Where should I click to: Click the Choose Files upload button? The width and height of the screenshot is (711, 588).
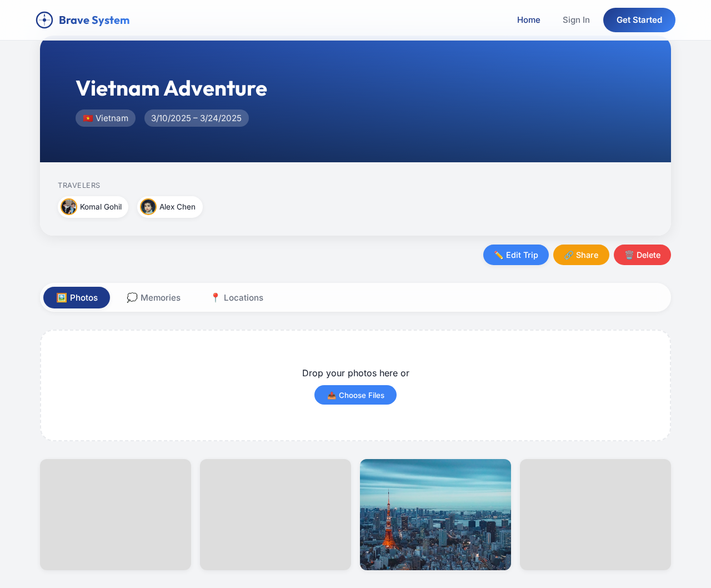pyautogui.click(x=355, y=395)
